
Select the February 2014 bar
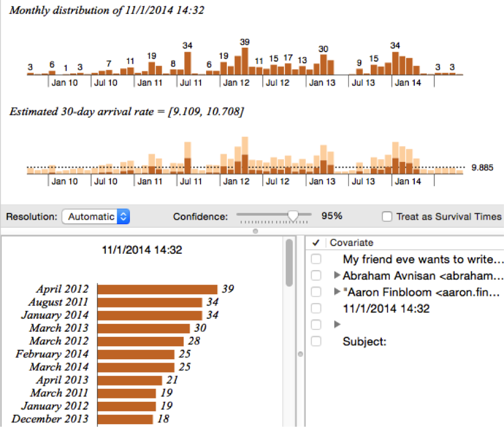point(136,354)
